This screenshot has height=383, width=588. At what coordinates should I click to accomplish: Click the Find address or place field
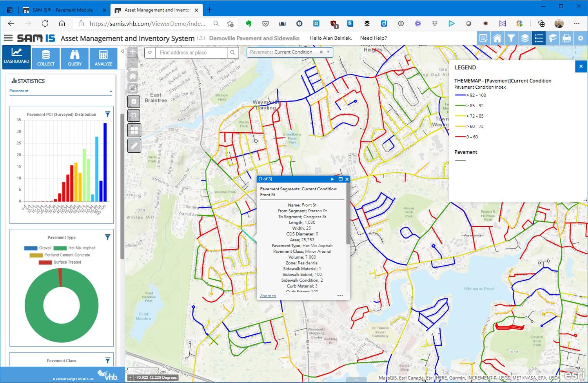coord(191,53)
